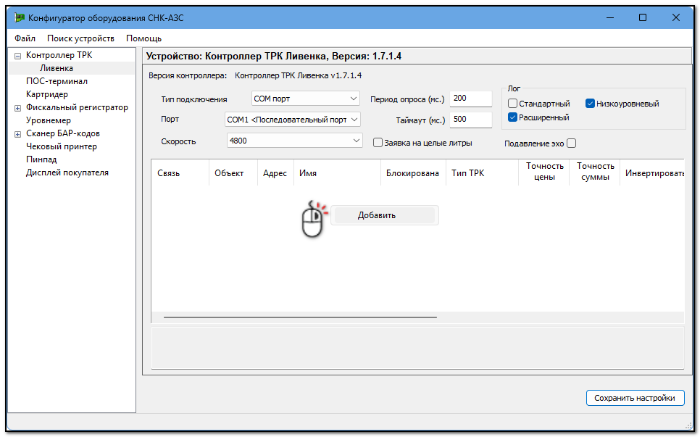
Task: Select Уровнемер in the device tree
Action: click(48, 120)
